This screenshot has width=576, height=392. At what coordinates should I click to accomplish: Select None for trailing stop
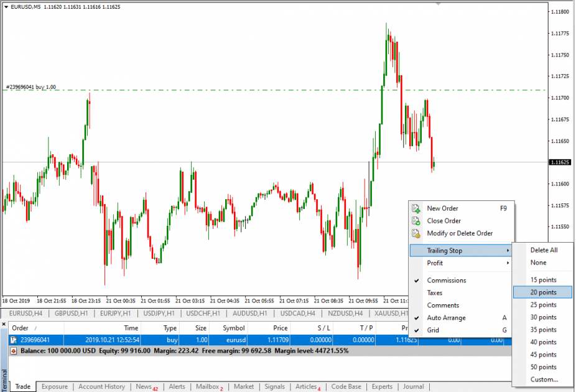coord(542,263)
